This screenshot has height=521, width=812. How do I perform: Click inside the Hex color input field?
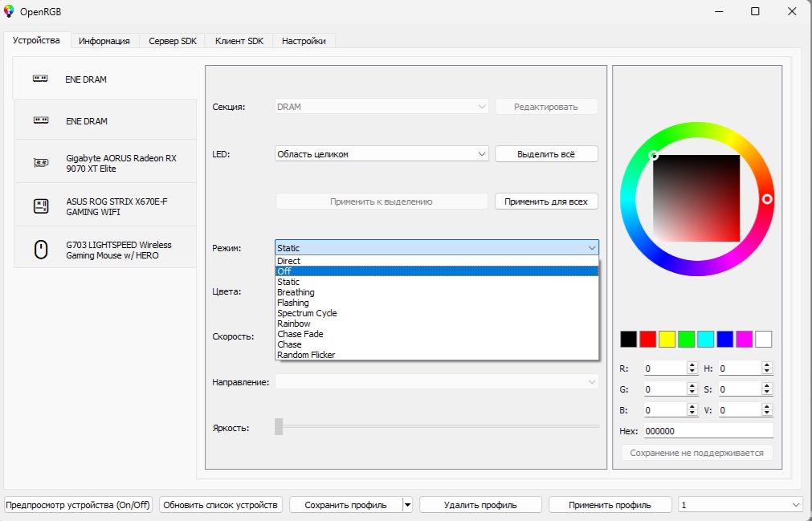(x=707, y=430)
